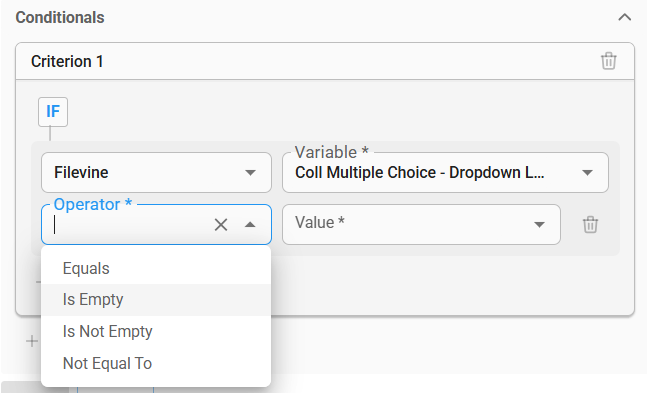Screen dimensions: 647x393
Task: Click the down arrow beside Filevine
Action: click(250, 173)
